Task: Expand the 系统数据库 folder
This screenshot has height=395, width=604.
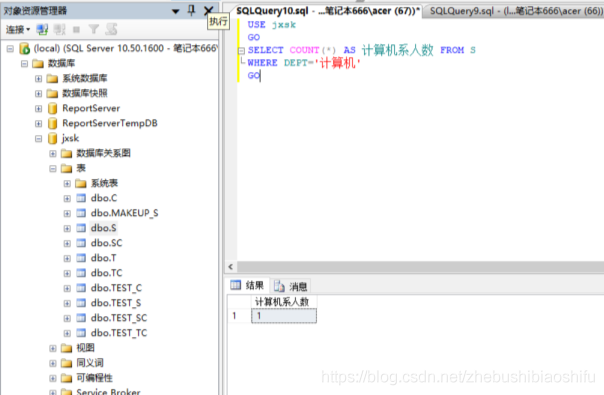Action: coord(39,79)
